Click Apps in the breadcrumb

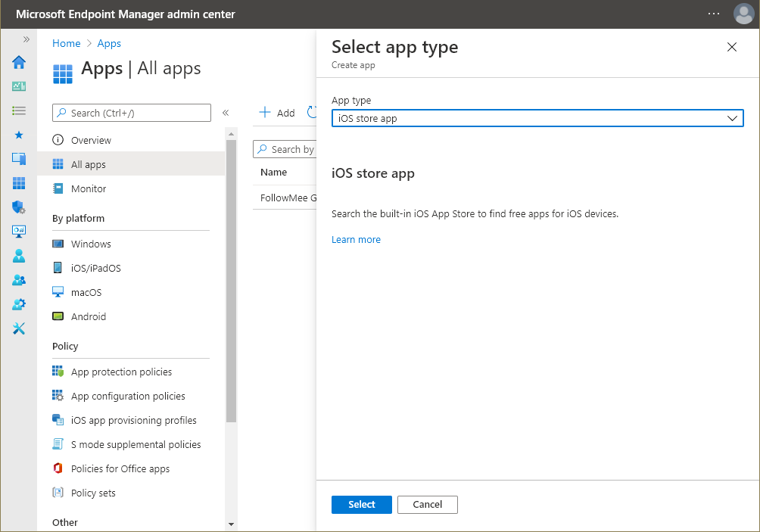[x=109, y=43]
